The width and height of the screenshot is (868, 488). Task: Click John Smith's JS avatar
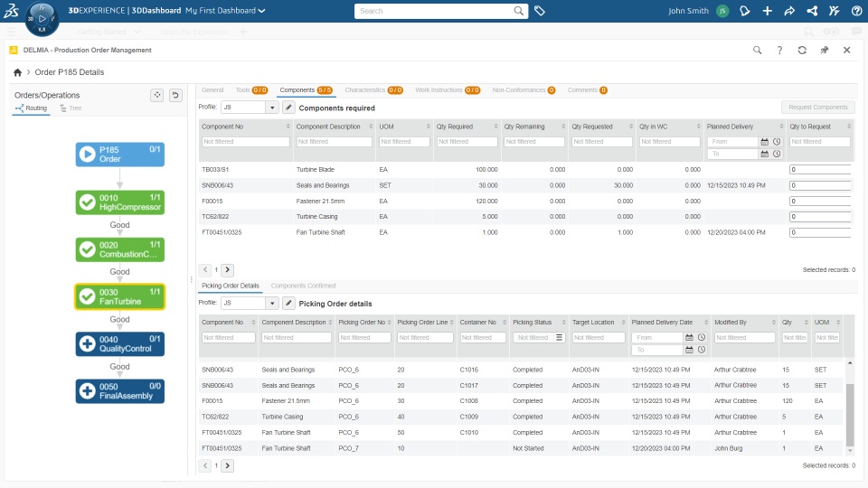tap(722, 11)
